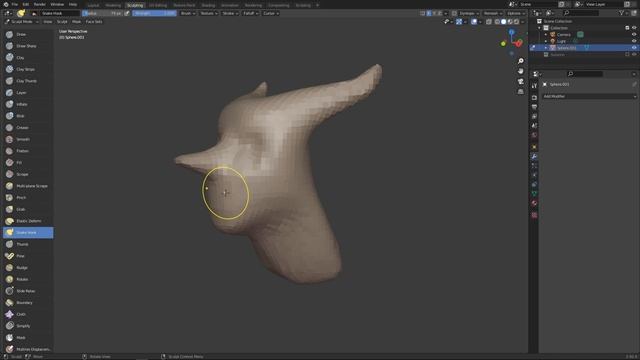This screenshot has height=360, width=640.
Task: Open the Sculpt Mode selector dropdown
Action: (x=21, y=22)
